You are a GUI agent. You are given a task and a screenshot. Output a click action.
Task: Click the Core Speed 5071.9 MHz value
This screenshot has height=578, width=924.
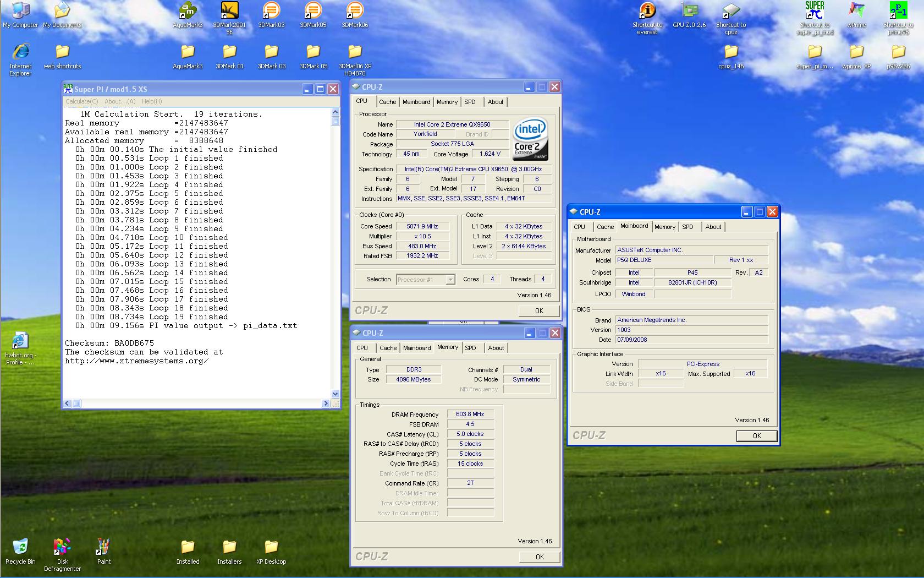422,226
